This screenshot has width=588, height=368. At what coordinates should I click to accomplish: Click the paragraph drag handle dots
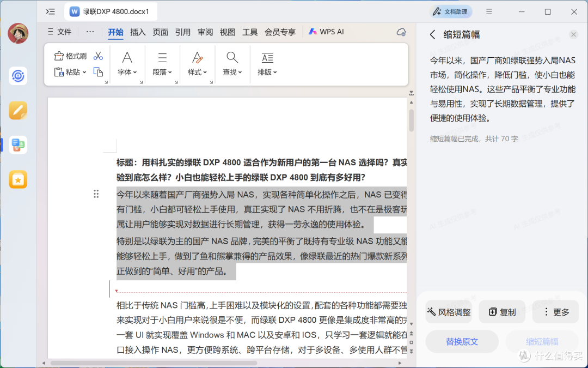click(96, 194)
